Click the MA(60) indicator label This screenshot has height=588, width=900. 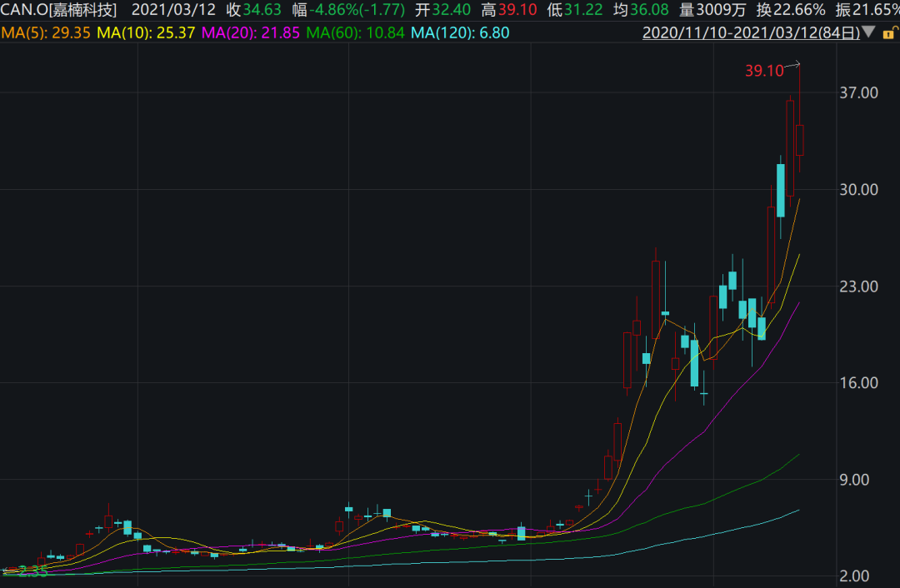pyautogui.click(x=355, y=33)
